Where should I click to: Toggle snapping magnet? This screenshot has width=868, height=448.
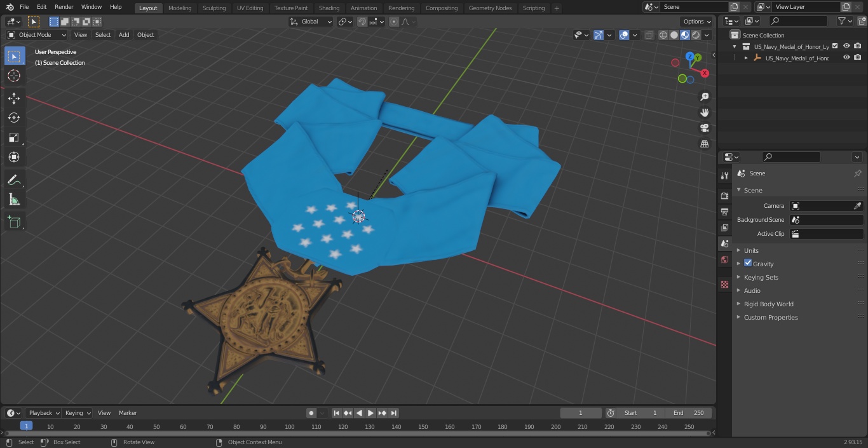point(362,22)
